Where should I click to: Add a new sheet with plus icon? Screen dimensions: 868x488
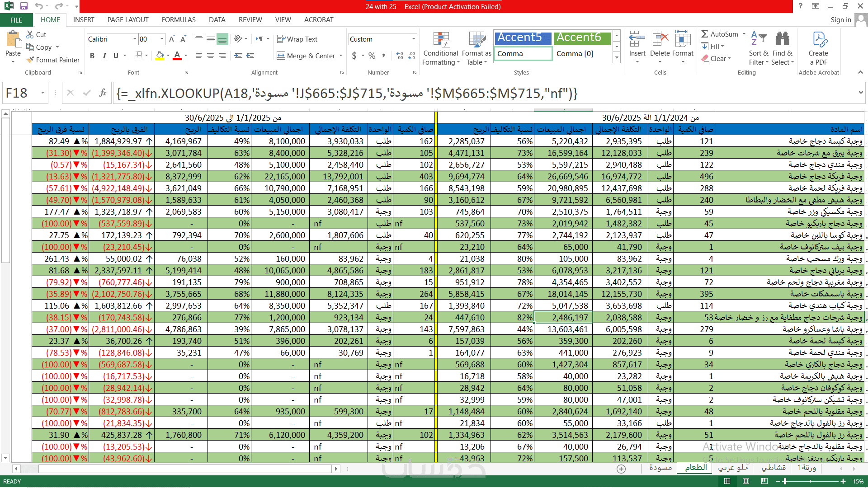click(621, 469)
